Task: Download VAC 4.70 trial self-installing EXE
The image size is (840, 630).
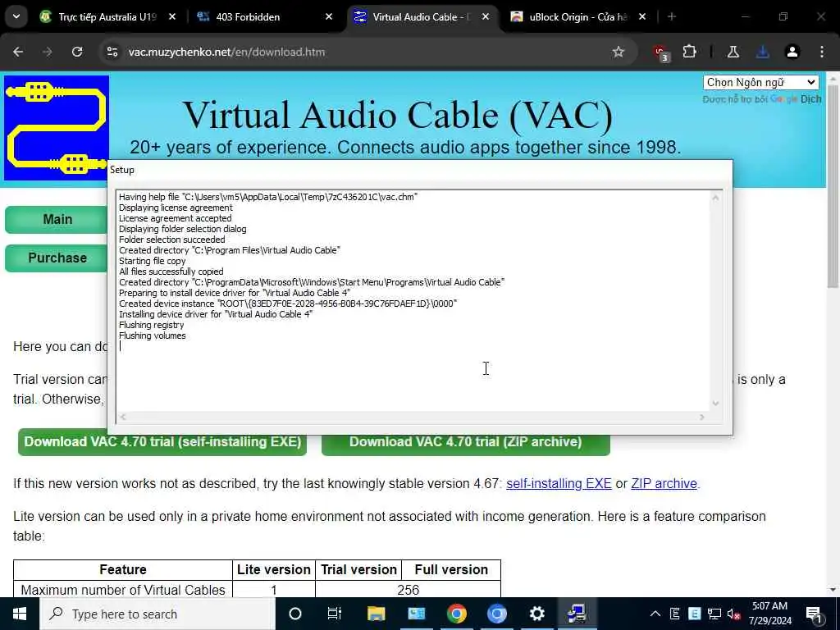Action: tap(162, 442)
